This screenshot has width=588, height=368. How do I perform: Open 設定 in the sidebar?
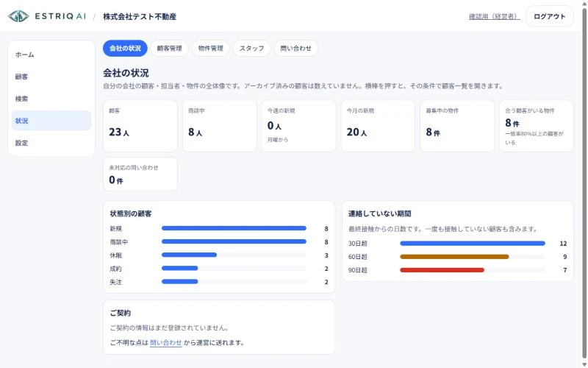(51, 143)
